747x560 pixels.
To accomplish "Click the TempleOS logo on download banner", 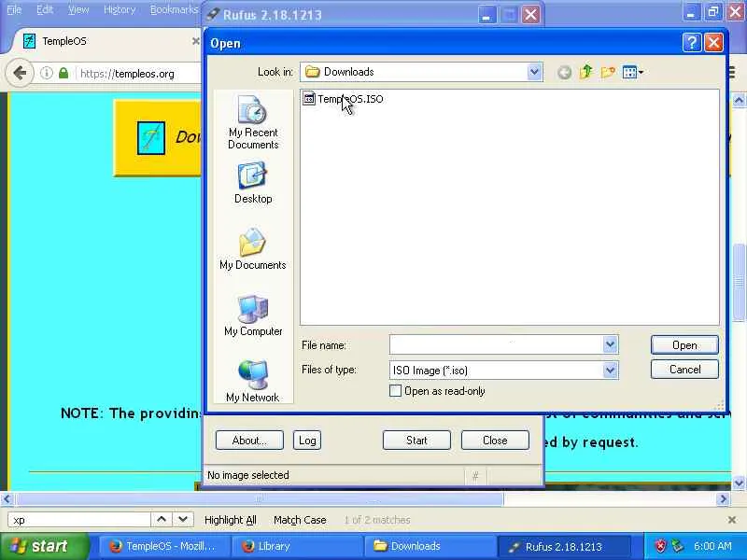I will point(151,138).
